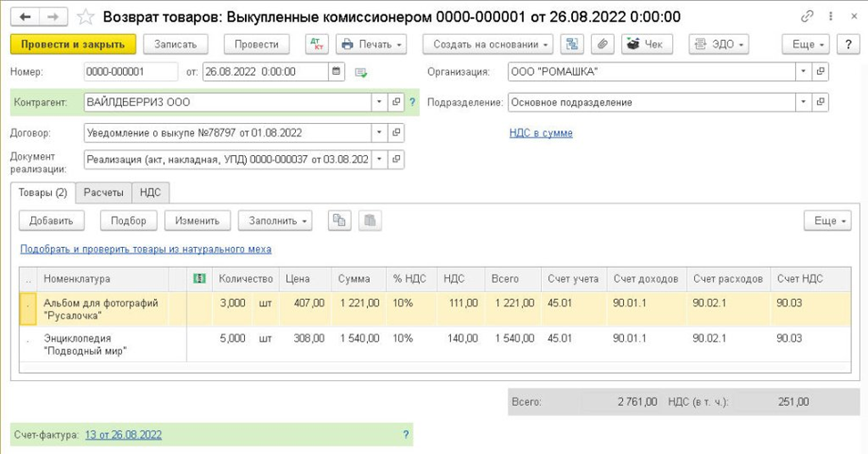Open the Организация dropdown list arrow
868x454 pixels.
coord(803,72)
